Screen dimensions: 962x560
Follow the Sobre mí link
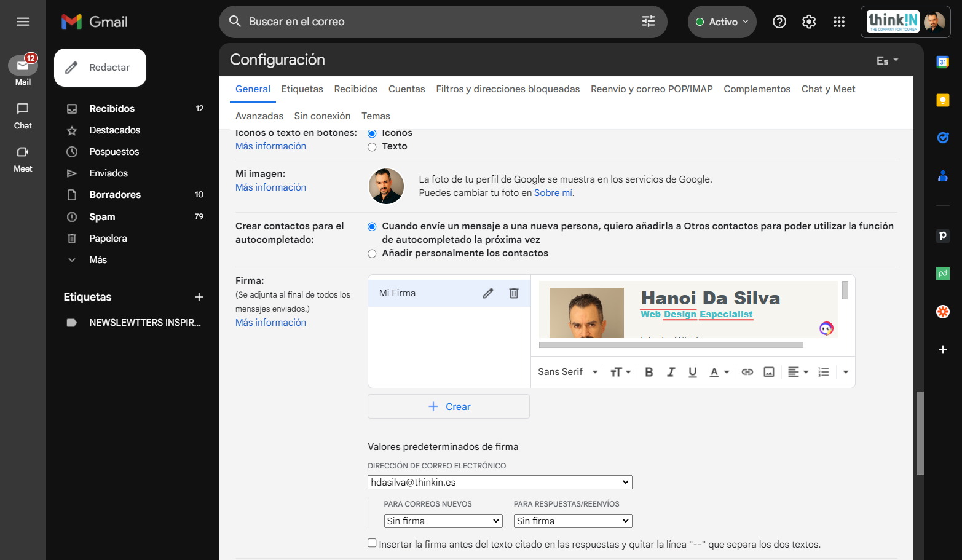(x=553, y=193)
